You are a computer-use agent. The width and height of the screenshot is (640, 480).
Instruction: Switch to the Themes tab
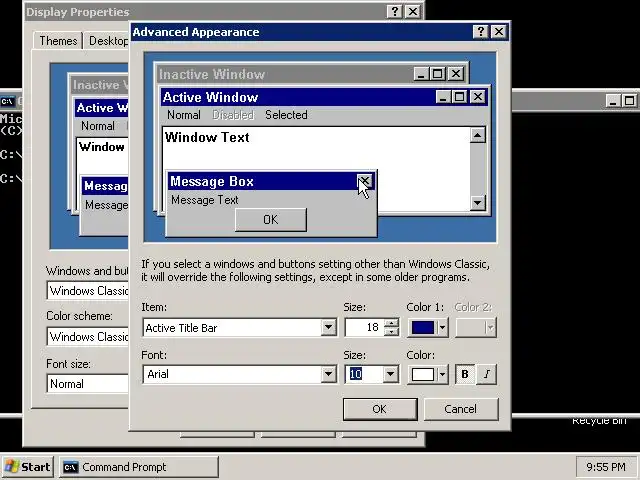pos(58,41)
